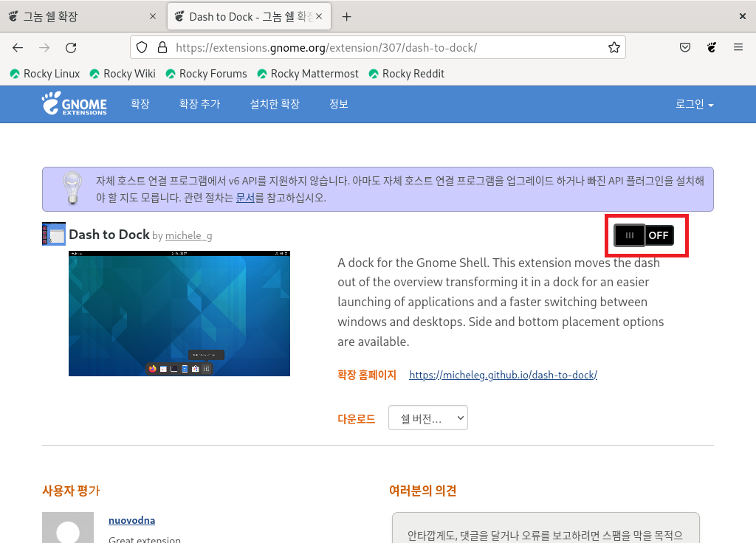The width and height of the screenshot is (756, 543).
Task: Go back to the previous page
Action: 18,48
